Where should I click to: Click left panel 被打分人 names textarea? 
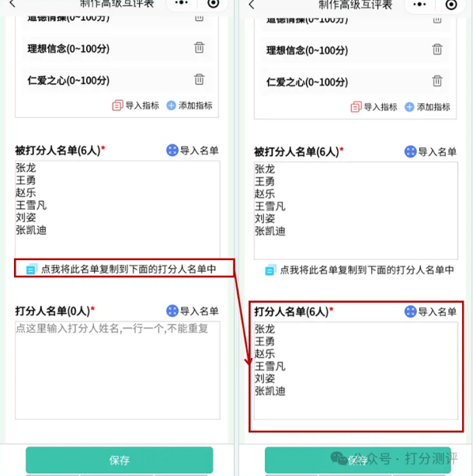point(117,209)
